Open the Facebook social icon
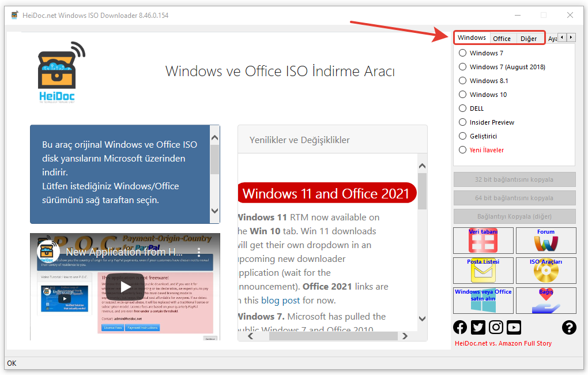Screen dimensions: 588x375 (460, 328)
